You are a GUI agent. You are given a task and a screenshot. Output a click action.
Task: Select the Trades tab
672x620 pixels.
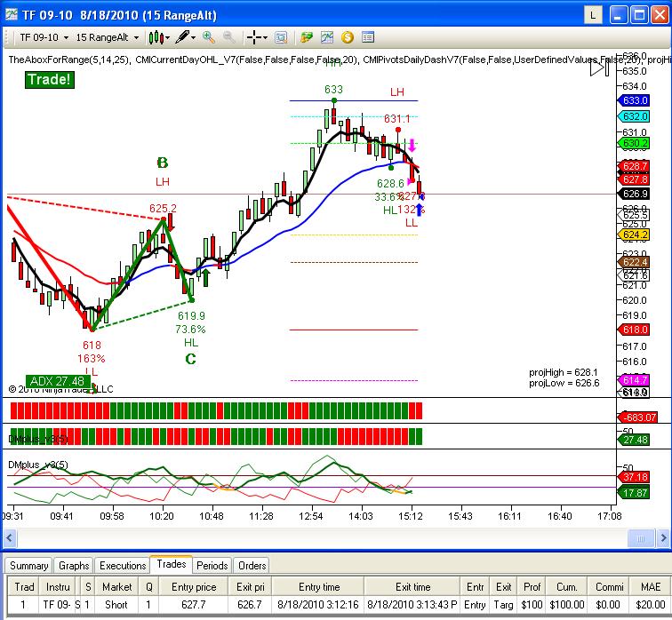172,564
